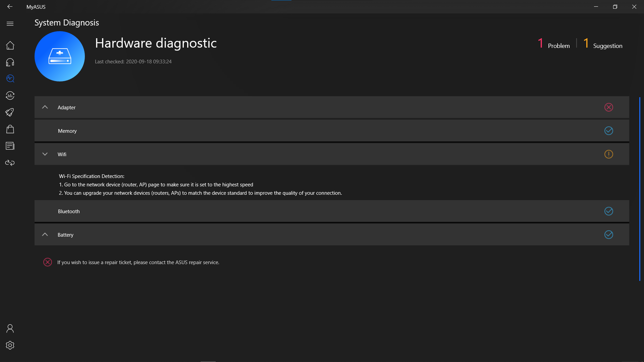Click the Hardware diagnostic title
644x362 pixels.
click(x=156, y=43)
